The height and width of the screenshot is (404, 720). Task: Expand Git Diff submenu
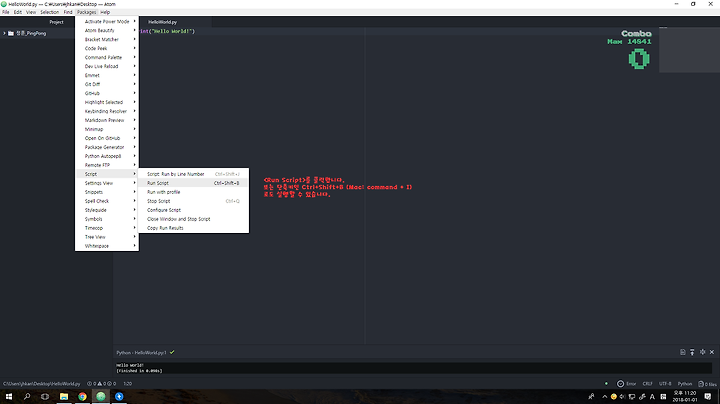107,84
